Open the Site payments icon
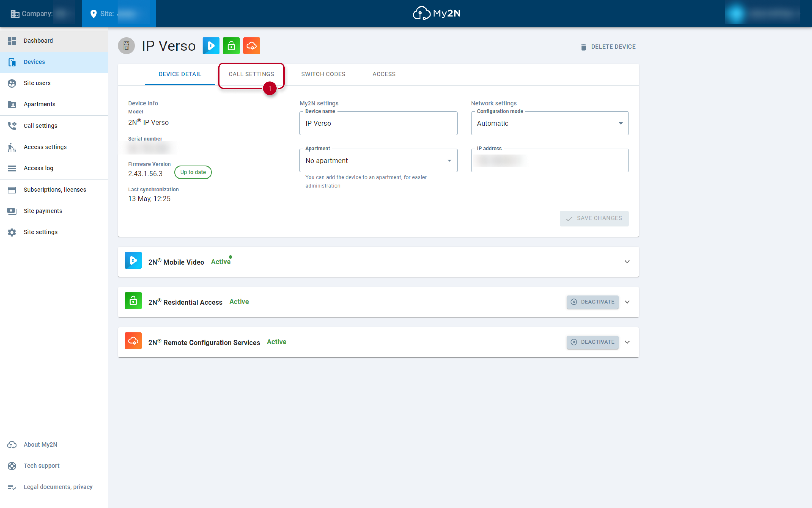 [12, 211]
